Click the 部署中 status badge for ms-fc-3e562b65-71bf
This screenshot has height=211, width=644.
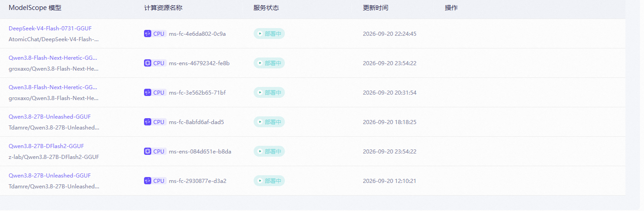click(x=269, y=92)
